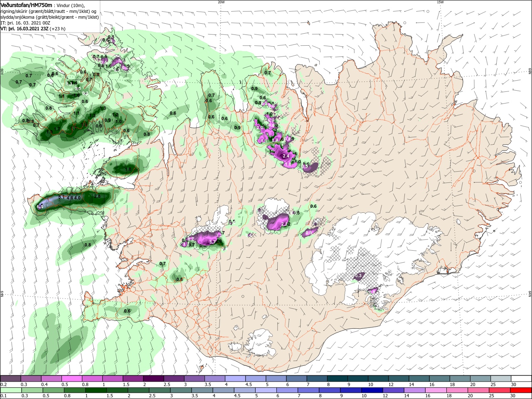Select the light pink swatch between 16 and 18 on the lower legend
This screenshot has height=399, width=532.
click(436, 390)
